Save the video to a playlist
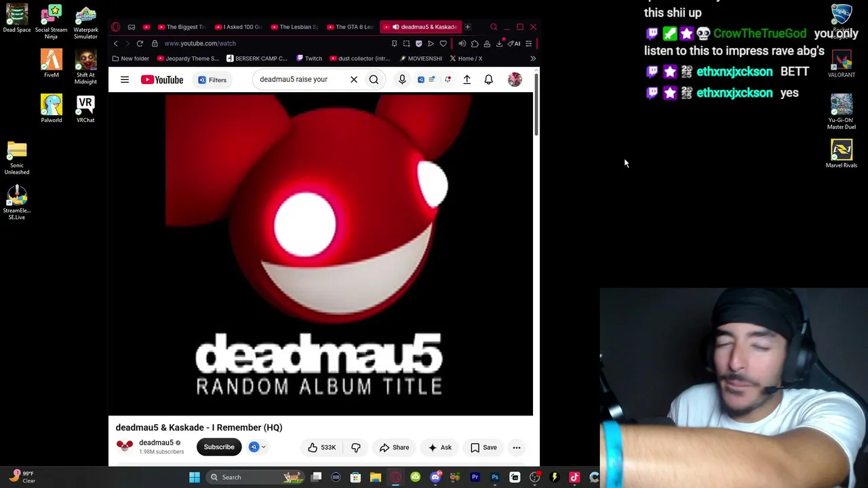The width and height of the screenshot is (868, 488). click(484, 447)
